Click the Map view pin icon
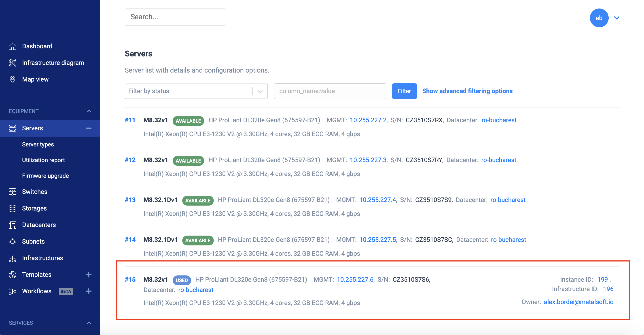The width and height of the screenshot is (644, 335). point(13,79)
